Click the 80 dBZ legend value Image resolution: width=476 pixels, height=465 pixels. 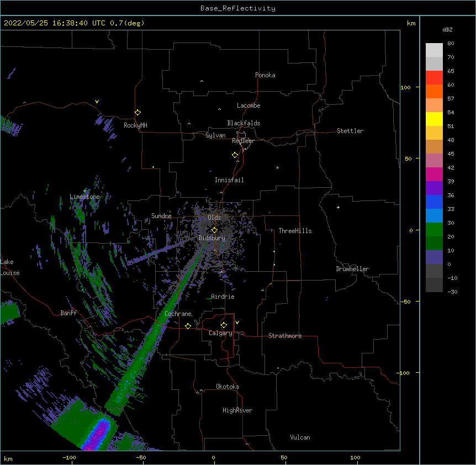point(451,44)
